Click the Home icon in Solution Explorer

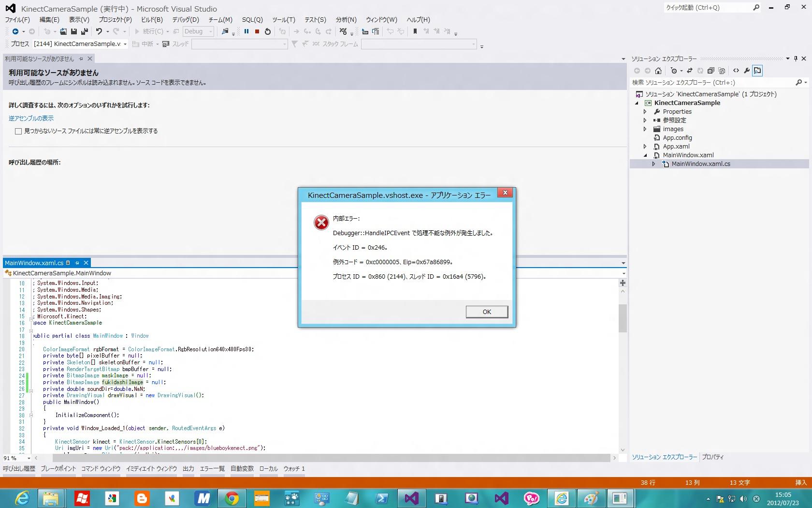coord(658,71)
